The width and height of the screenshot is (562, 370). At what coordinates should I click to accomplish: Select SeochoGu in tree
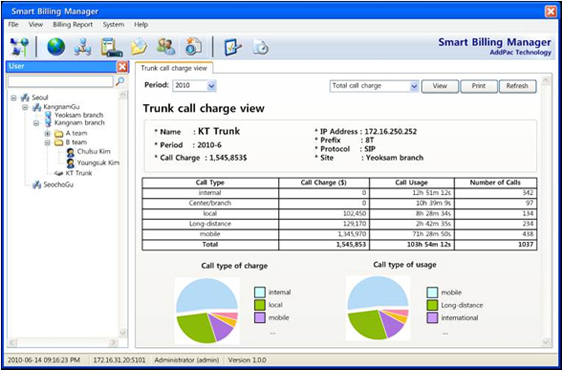[x=58, y=185]
